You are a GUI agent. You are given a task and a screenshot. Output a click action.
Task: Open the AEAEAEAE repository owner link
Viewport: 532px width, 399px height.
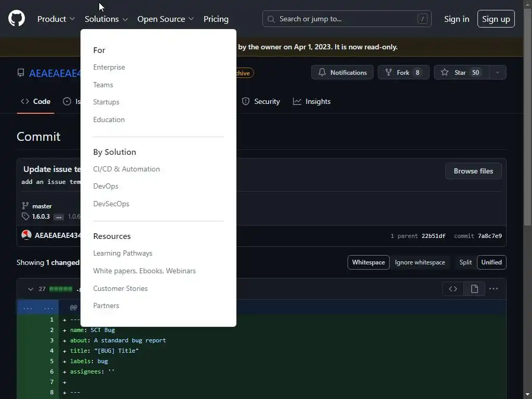[x=55, y=73]
